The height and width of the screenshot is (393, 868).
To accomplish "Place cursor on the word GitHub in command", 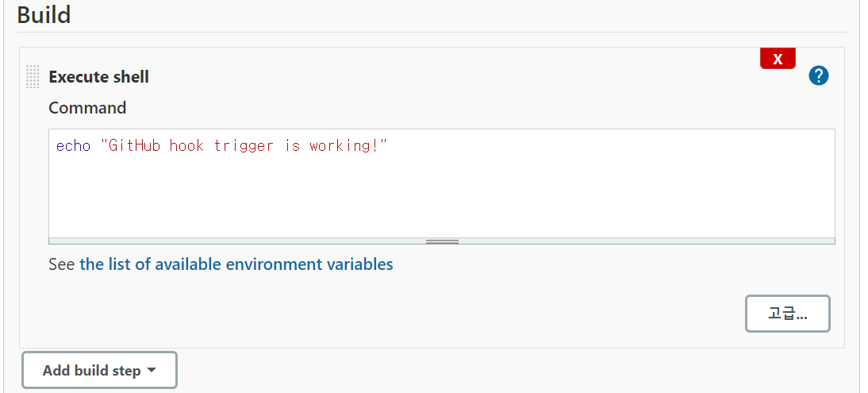I will pos(135,146).
